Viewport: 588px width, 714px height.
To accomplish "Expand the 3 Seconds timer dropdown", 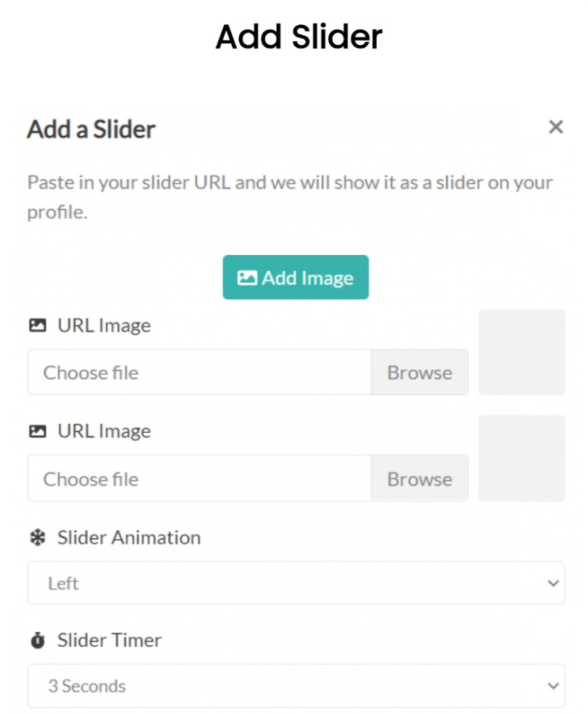I will [296, 686].
